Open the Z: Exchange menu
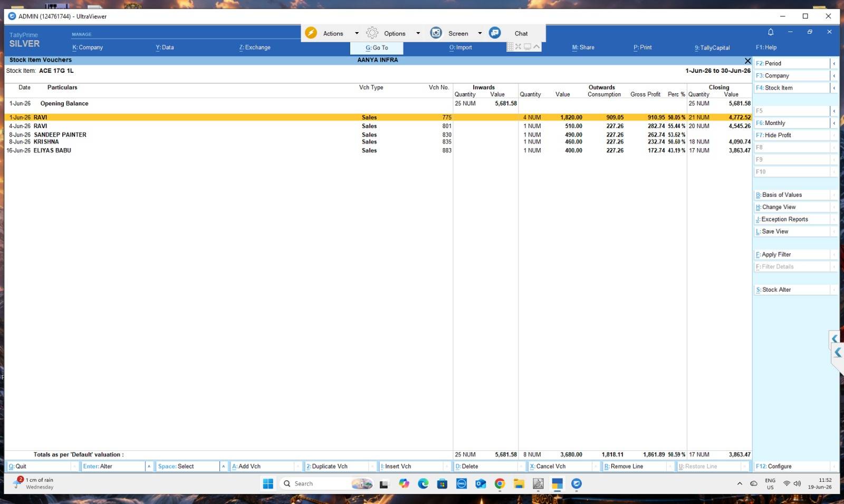Screen dimensions: 844x504 click(x=255, y=47)
